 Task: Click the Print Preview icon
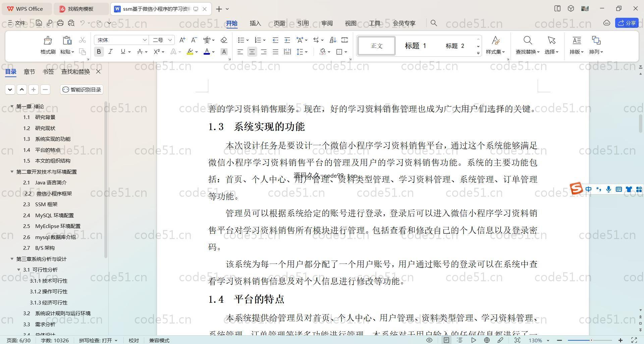click(71, 23)
